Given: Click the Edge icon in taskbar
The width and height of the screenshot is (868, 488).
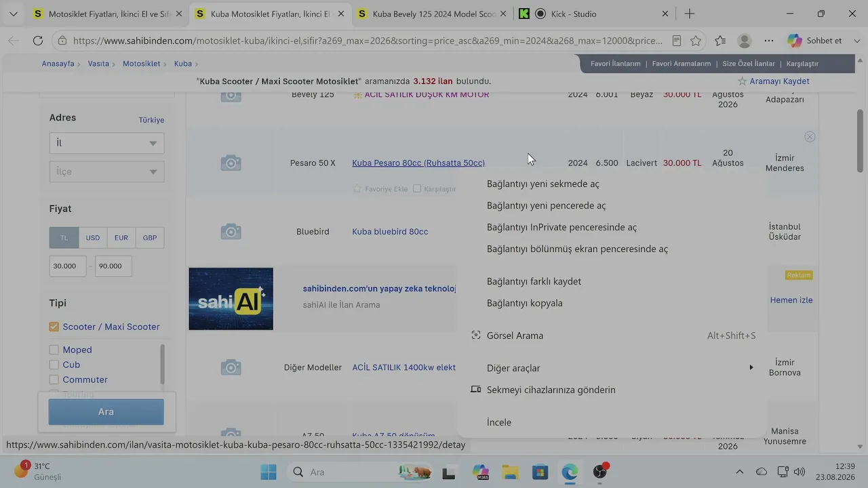Looking at the screenshot, I should point(570,472).
